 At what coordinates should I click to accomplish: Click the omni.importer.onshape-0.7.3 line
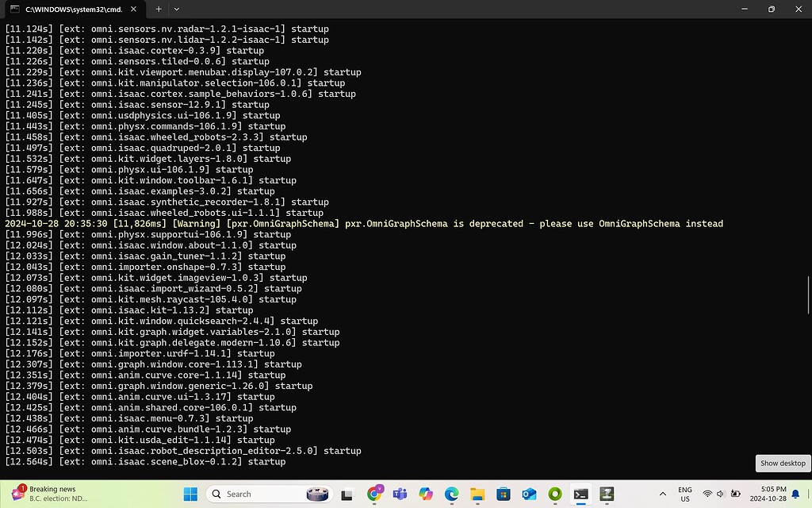(x=146, y=267)
